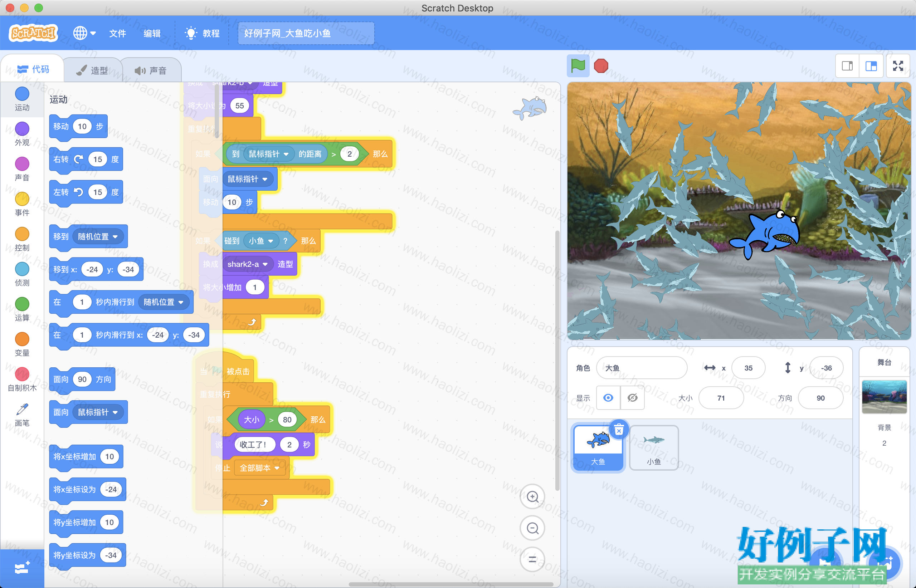The image size is (916, 588).
Task: Switch to large stage layout
Action: click(x=871, y=66)
